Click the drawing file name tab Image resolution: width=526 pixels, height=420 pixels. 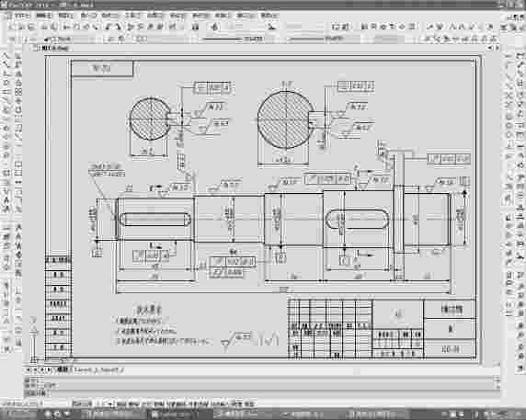[55, 49]
